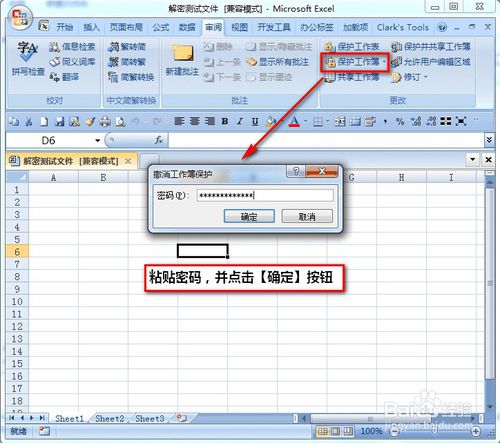Expand the Name Box dropdown arrow
This screenshot has height=443, width=500.
click(98, 140)
